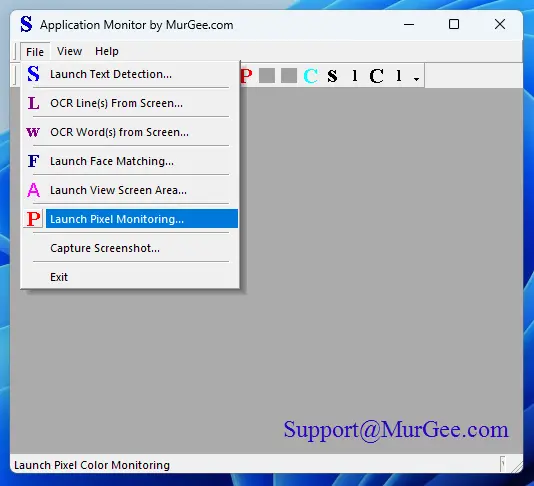Image resolution: width=534 pixels, height=486 pixels.
Task: Select Launch Text Detection menu entry
Action: 130,74
